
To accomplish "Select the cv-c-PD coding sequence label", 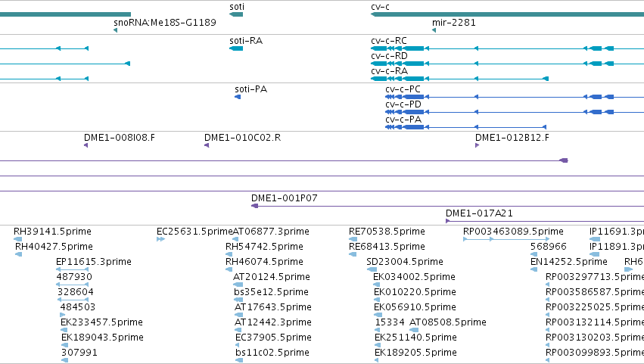I will coord(403,104).
